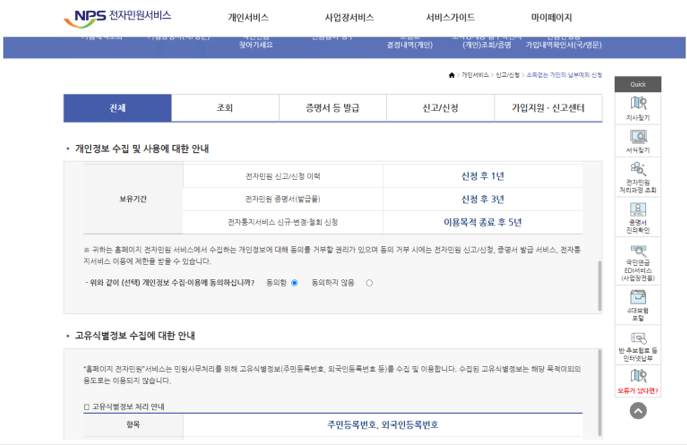Click 찾아가세요 in blue submenu bar

[x=256, y=45]
